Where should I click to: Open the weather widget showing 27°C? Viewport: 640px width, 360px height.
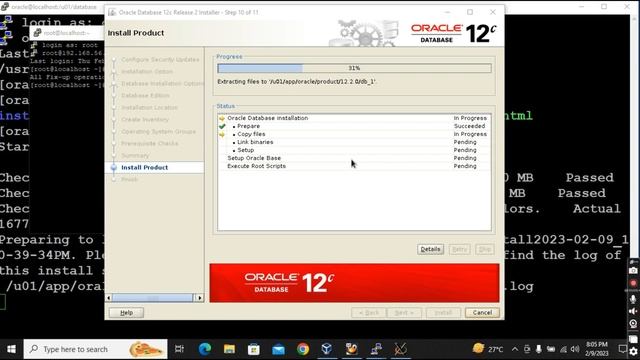click(x=488, y=349)
